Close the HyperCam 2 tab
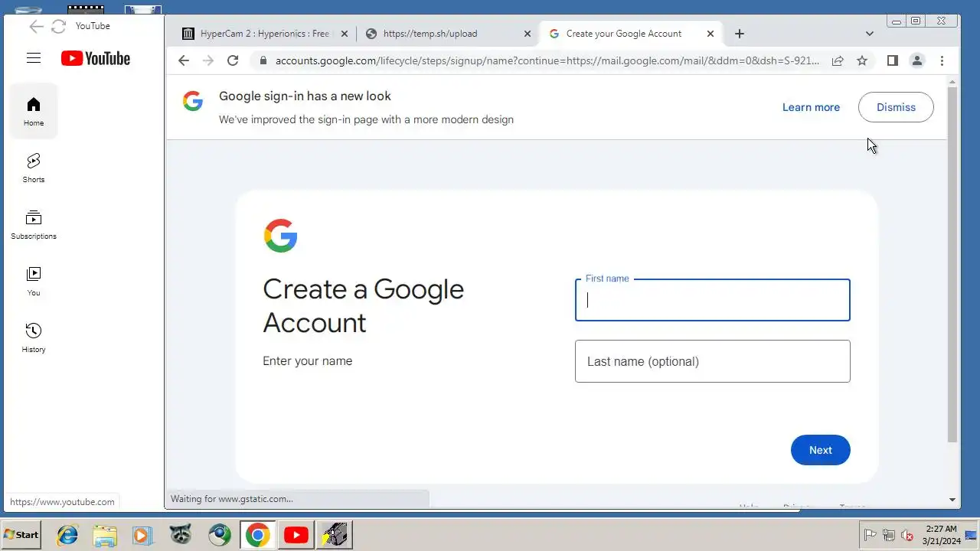The image size is (980, 551). click(344, 34)
